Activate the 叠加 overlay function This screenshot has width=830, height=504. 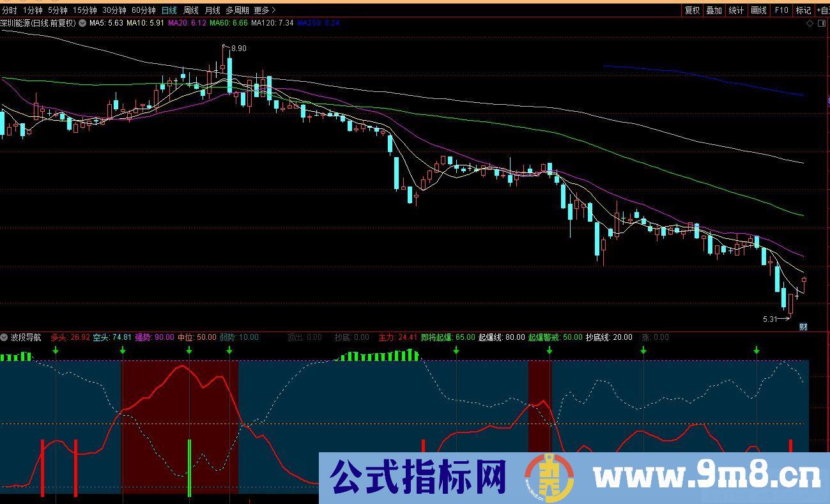pos(713,10)
